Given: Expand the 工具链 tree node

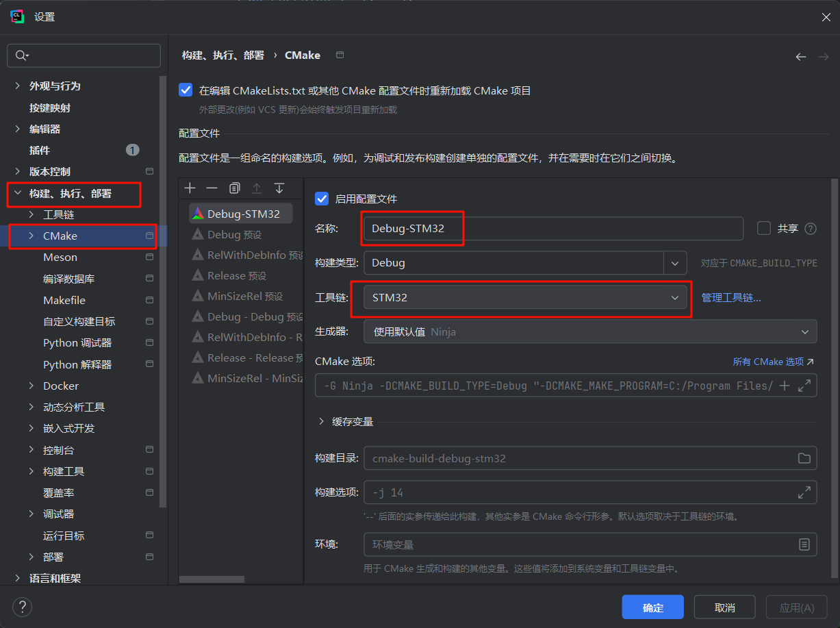Looking at the screenshot, I should click(31, 215).
